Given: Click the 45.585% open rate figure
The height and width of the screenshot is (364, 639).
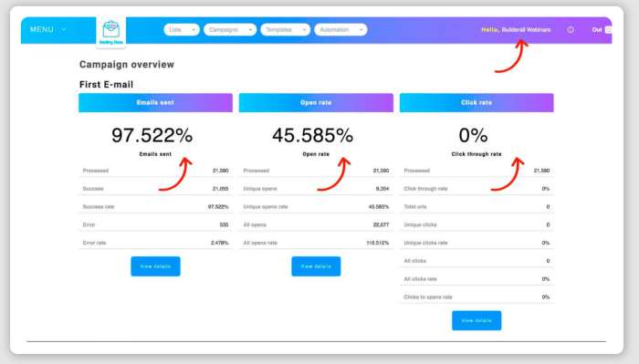Looking at the screenshot, I should point(312,135).
